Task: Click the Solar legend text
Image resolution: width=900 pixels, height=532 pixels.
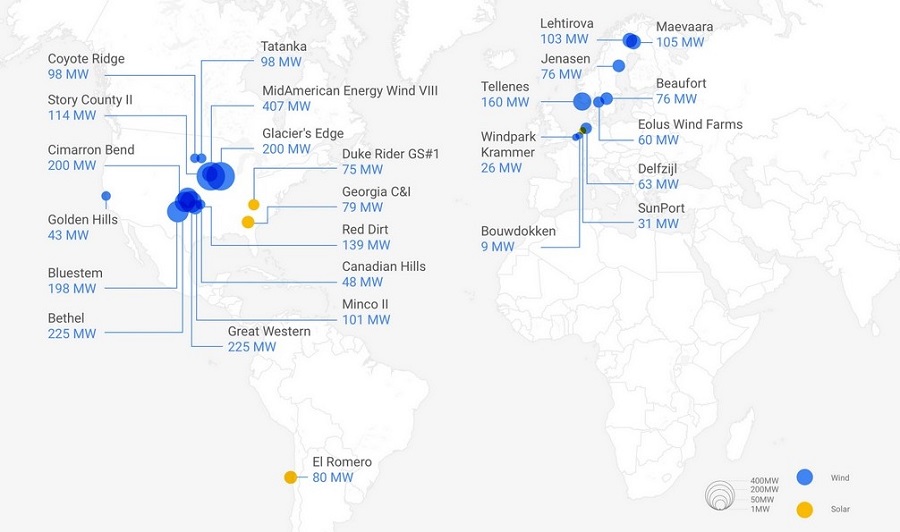Action: (840, 509)
